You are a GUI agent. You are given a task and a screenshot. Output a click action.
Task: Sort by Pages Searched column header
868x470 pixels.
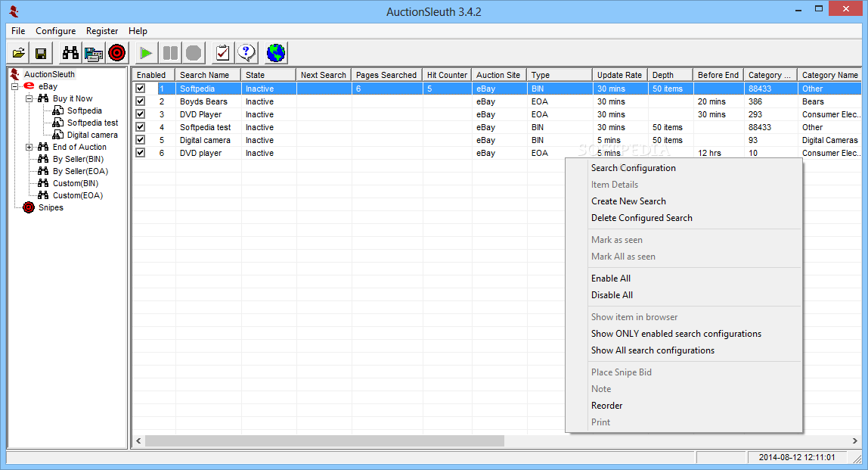tap(387, 75)
